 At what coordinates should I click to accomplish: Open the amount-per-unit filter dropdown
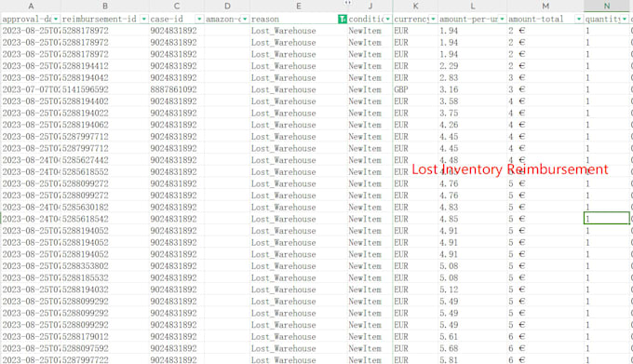click(x=502, y=19)
